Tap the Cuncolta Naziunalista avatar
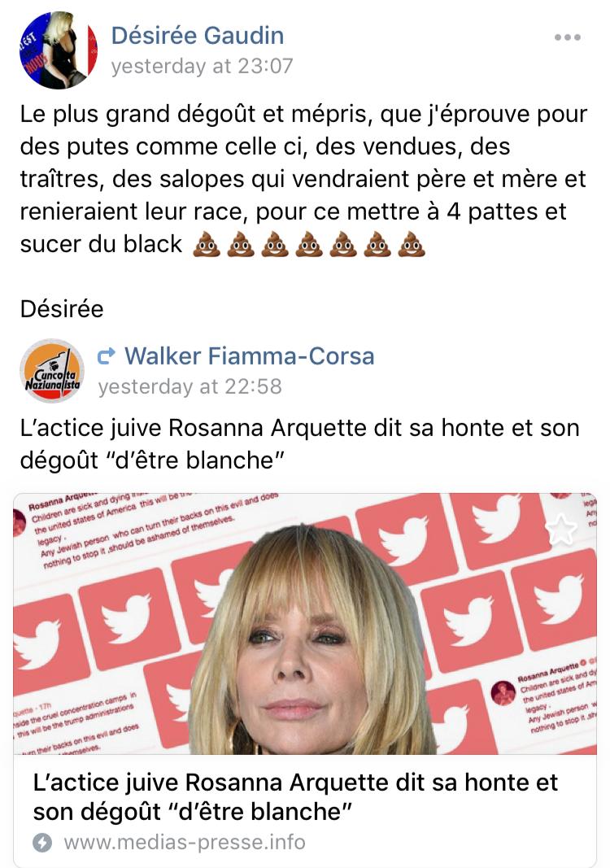 (x=51, y=371)
